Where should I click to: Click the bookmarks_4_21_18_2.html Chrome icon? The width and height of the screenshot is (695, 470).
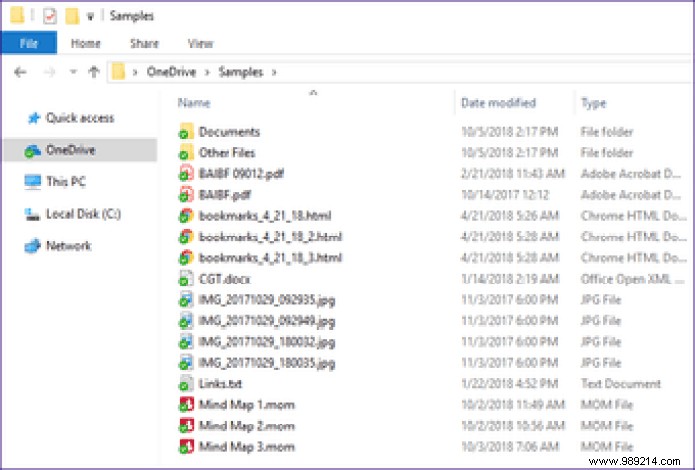pos(186,237)
